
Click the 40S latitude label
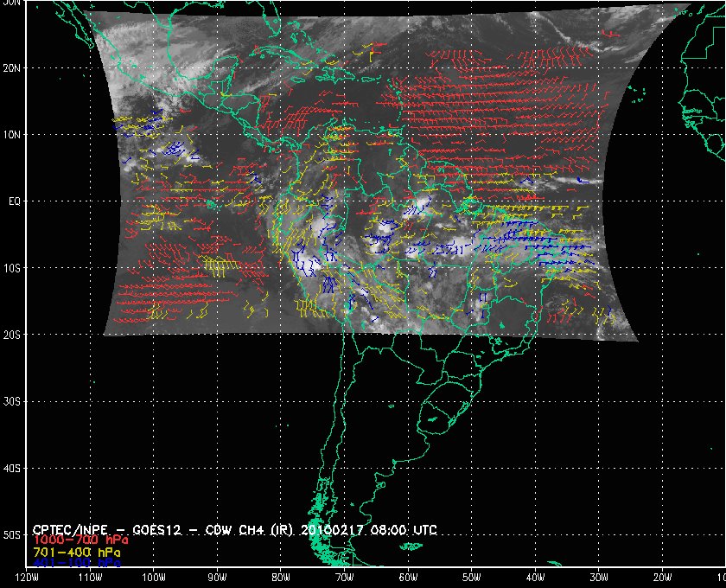tap(11, 469)
